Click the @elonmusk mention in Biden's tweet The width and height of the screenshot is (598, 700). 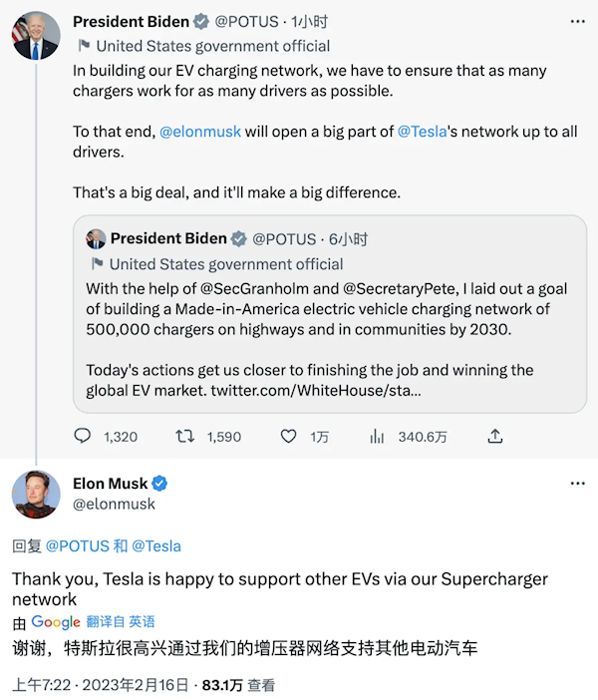click(200, 132)
